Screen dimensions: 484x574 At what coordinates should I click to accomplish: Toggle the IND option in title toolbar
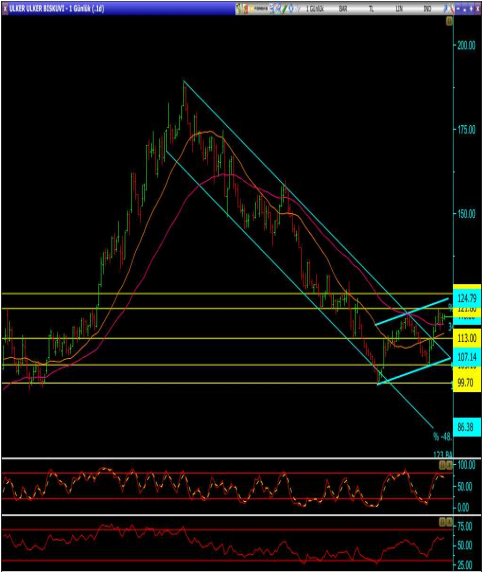(427, 8)
